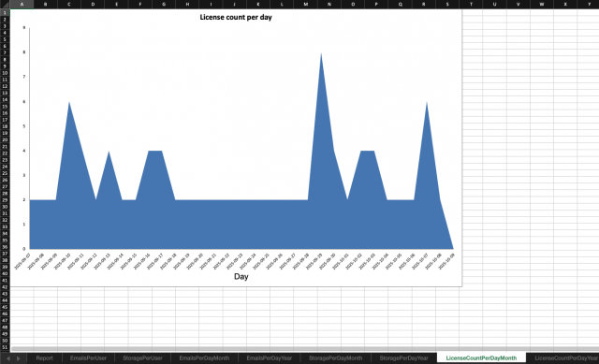Select column W header

(x=542, y=4)
